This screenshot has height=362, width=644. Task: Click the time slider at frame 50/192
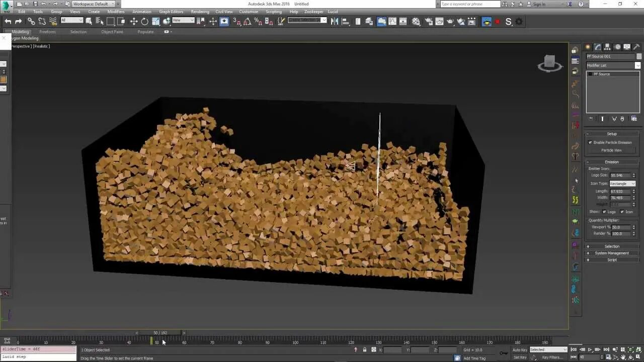pos(160,333)
